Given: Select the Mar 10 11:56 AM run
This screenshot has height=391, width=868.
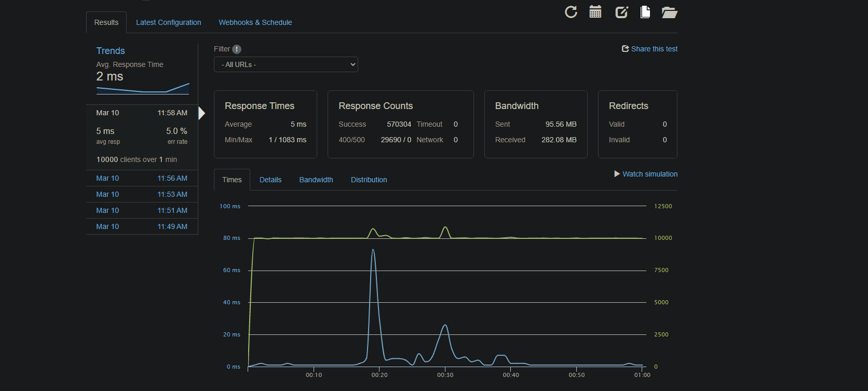Looking at the screenshot, I should click(x=142, y=178).
